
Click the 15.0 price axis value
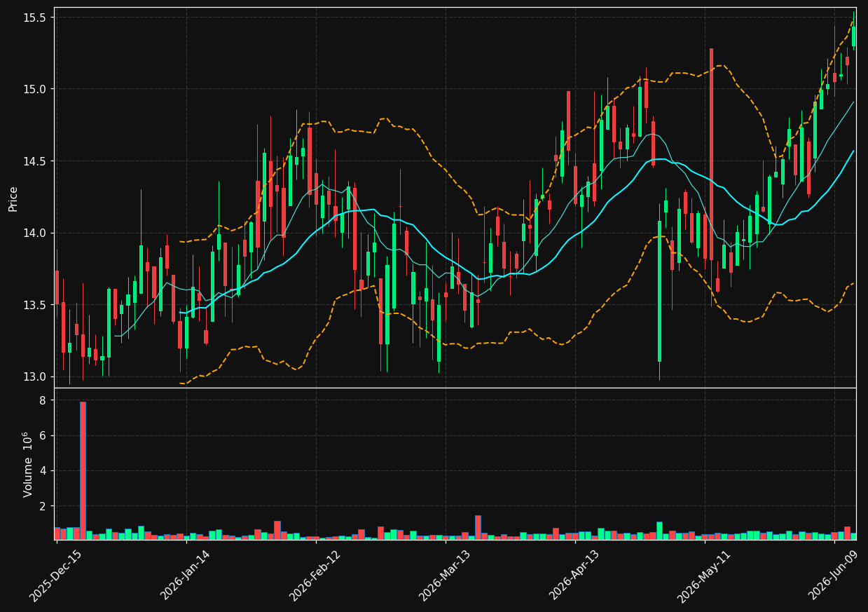(35, 89)
